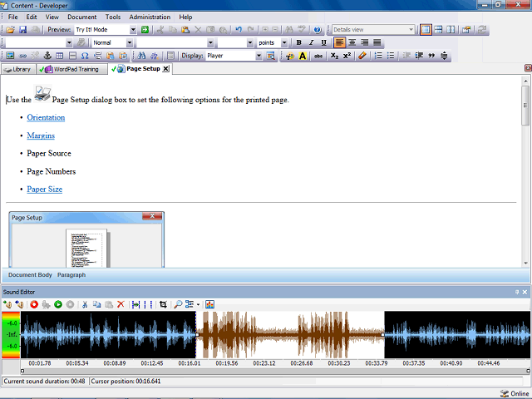Select the Document Body breadcrumb
532x399 pixels.
coord(30,275)
